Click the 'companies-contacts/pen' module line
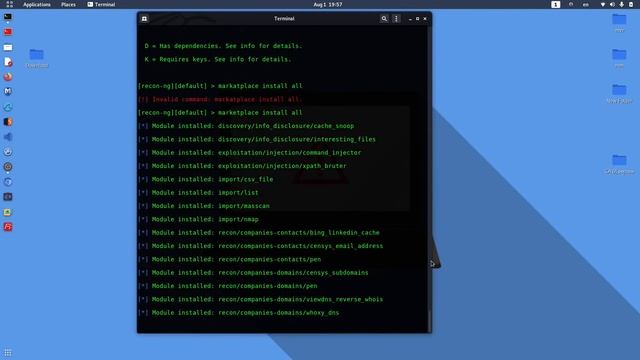The height and width of the screenshot is (360, 640). 229,259
